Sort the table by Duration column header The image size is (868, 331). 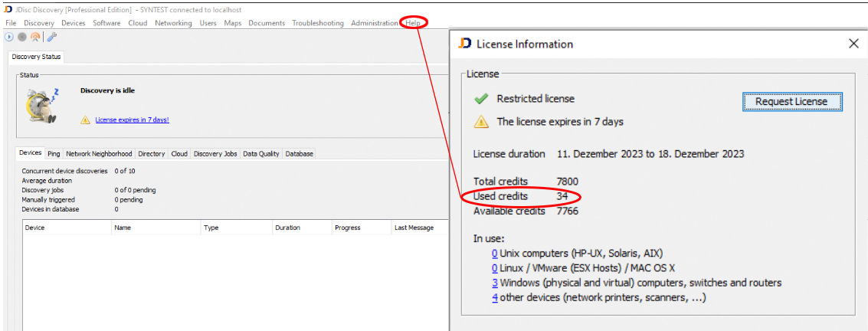pyautogui.click(x=288, y=228)
